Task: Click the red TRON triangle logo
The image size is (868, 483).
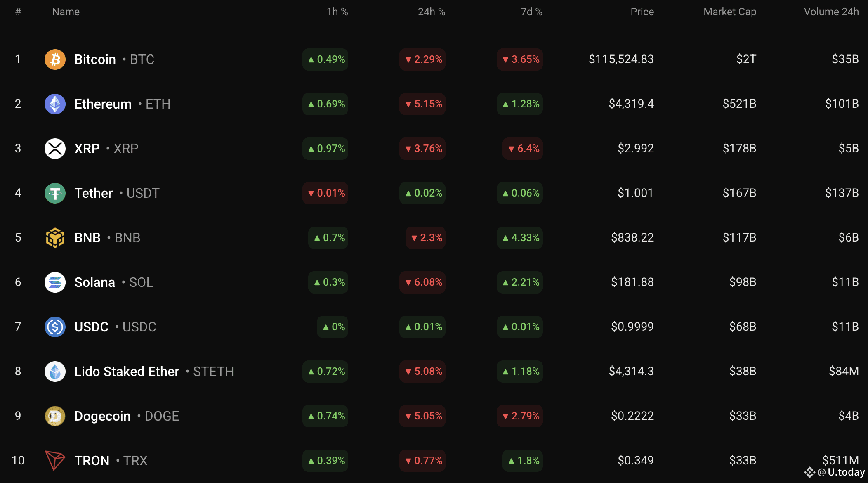Action: pos(55,461)
